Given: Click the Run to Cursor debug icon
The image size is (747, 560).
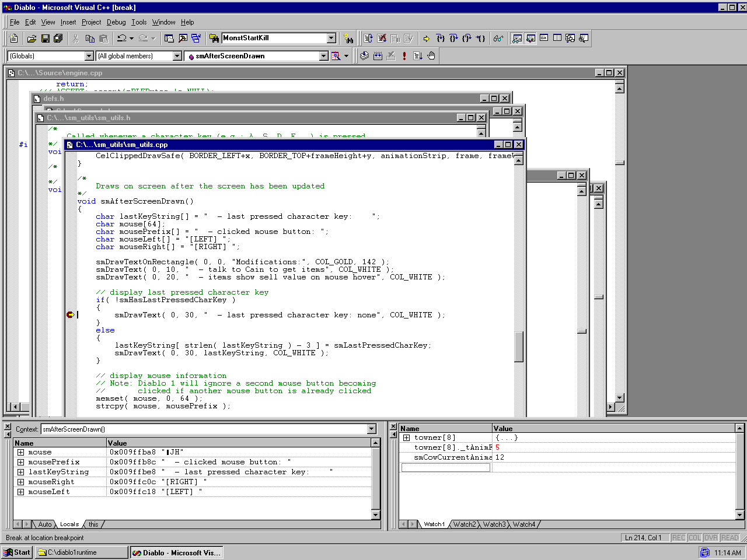Looking at the screenshot, I should click(x=480, y=38).
